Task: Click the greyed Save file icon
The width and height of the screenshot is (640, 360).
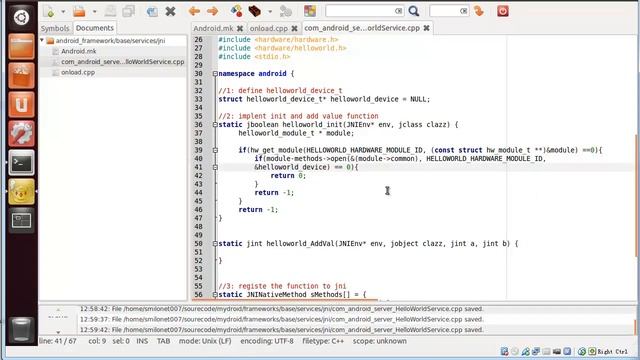Action: coord(110,11)
